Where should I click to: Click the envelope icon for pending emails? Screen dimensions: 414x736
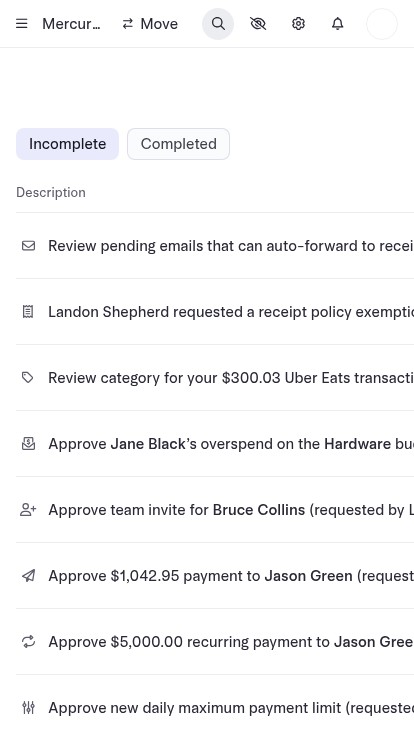tap(29, 245)
